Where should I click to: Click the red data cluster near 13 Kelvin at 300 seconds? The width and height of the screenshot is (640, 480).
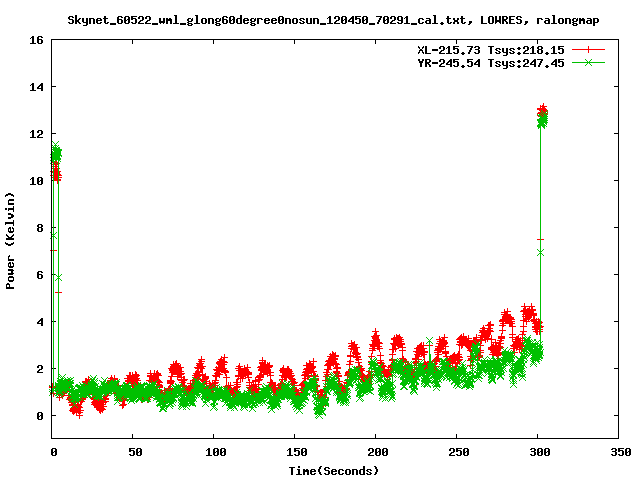click(x=542, y=111)
